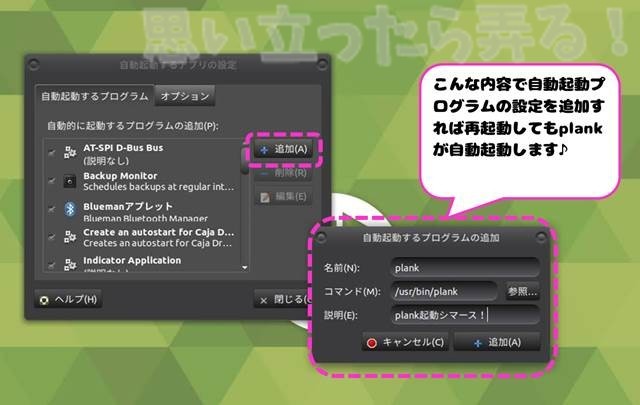Click the Create an autostart for Caja gear icon
Viewport: 640px width, 405px height.
click(70, 237)
